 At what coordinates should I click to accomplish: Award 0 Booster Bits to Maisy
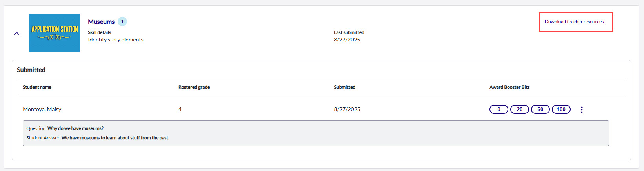499,110
